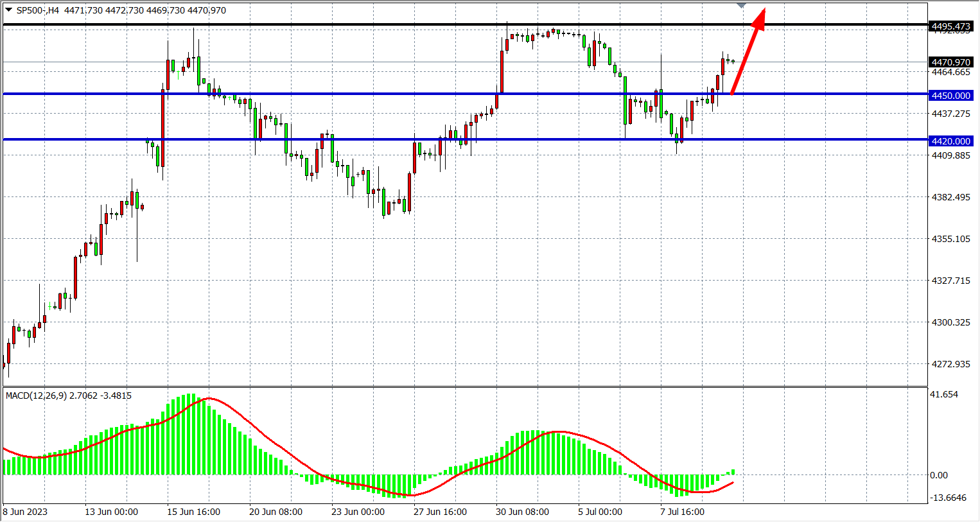980x522 pixels.
Task: Select the blue horizontal line at 4450.000
Action: pyautogui.click(x=385, y=94)
